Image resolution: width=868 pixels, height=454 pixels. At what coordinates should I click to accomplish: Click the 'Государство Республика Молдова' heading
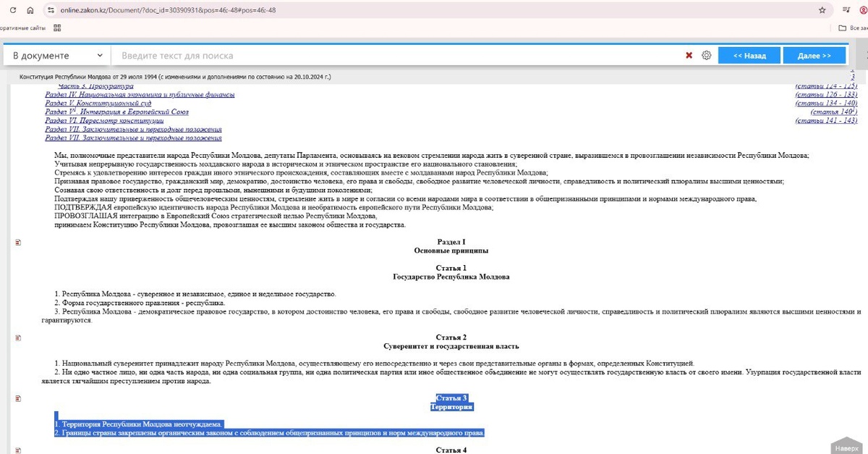[x=451, y=277]
